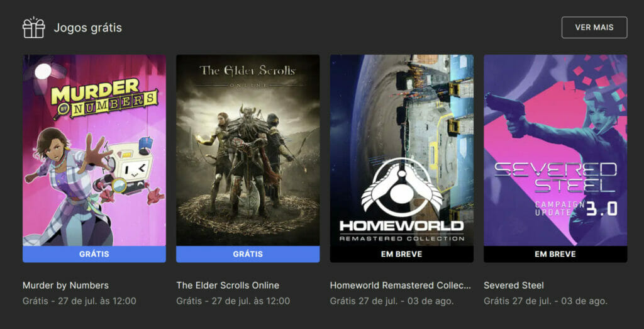
Task: Click Murder by Numbers free date text
Action: click(x=79, y=301)
